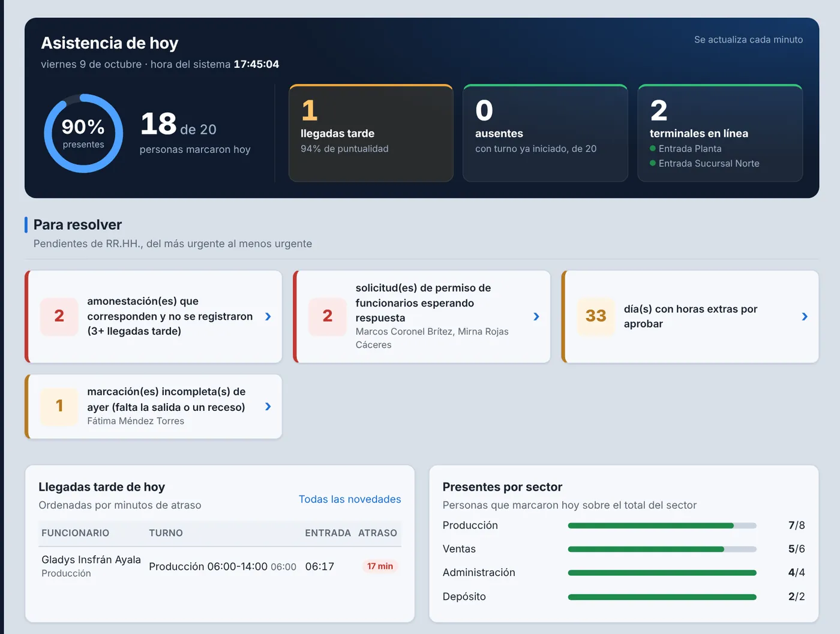Click the Administración attendance progress bar
Image resolution: width=840 pixels, height=634 pixels.
[x=662, y=573]
